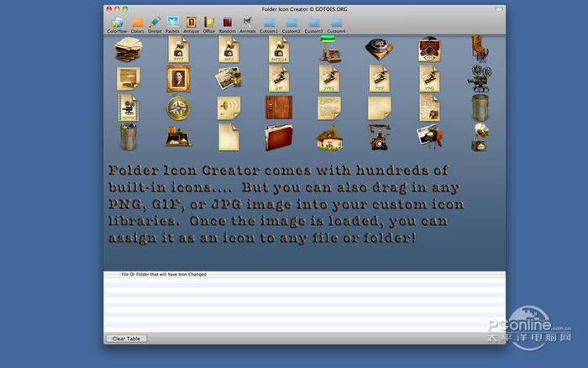Click the 'File Or Folder' table column header
The width and height of the screenshot is (588, 368).
click(311, 275)
